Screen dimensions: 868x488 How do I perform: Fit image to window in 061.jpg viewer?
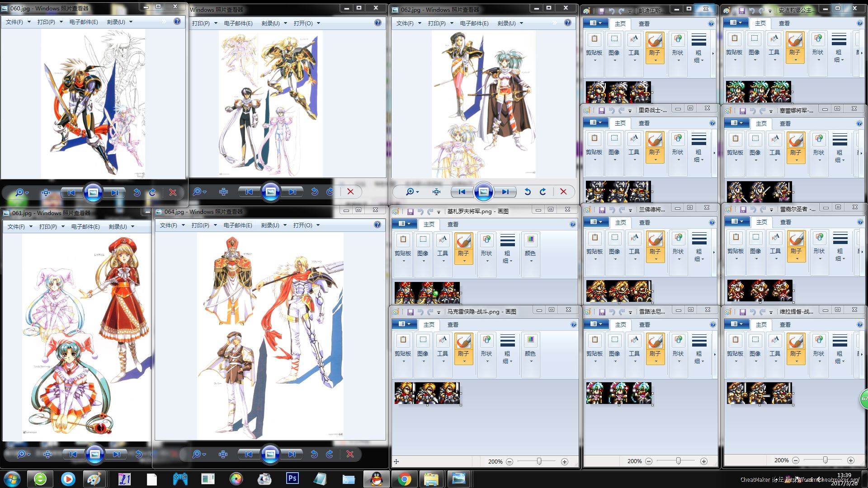[47, 454]
